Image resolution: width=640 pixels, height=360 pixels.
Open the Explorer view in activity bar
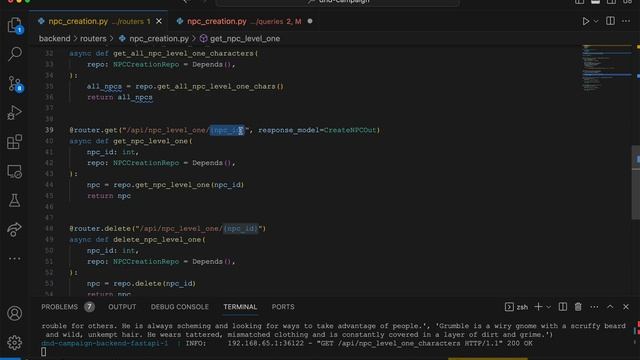[15, 25]
